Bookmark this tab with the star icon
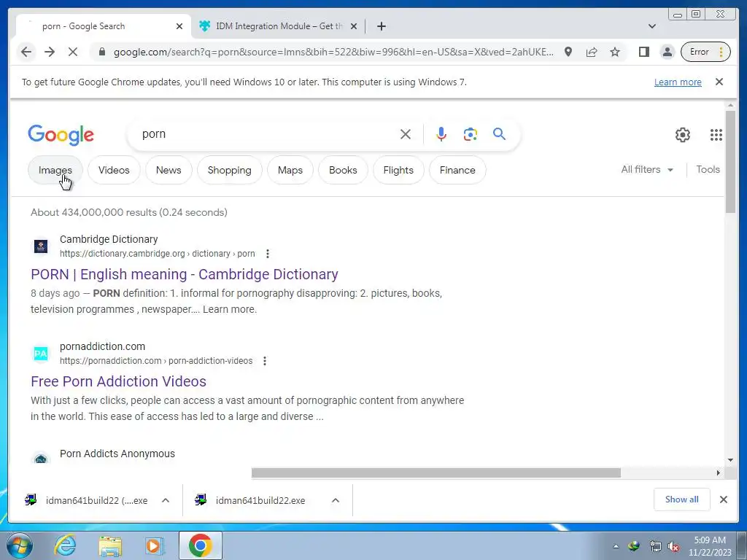Viewport: 747px width, 560px height. coord(615,52)
